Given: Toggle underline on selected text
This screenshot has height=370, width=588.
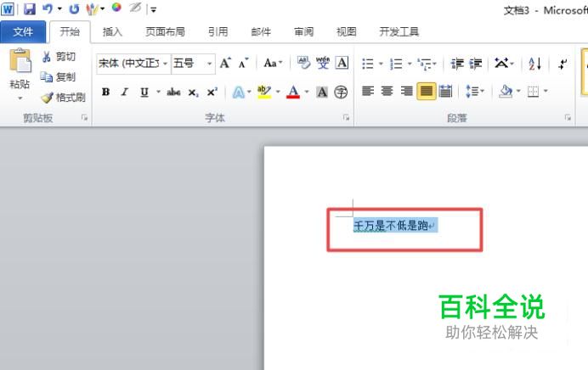Looking at the screenshot, I should pyautogui.click(x=144, y=92).
